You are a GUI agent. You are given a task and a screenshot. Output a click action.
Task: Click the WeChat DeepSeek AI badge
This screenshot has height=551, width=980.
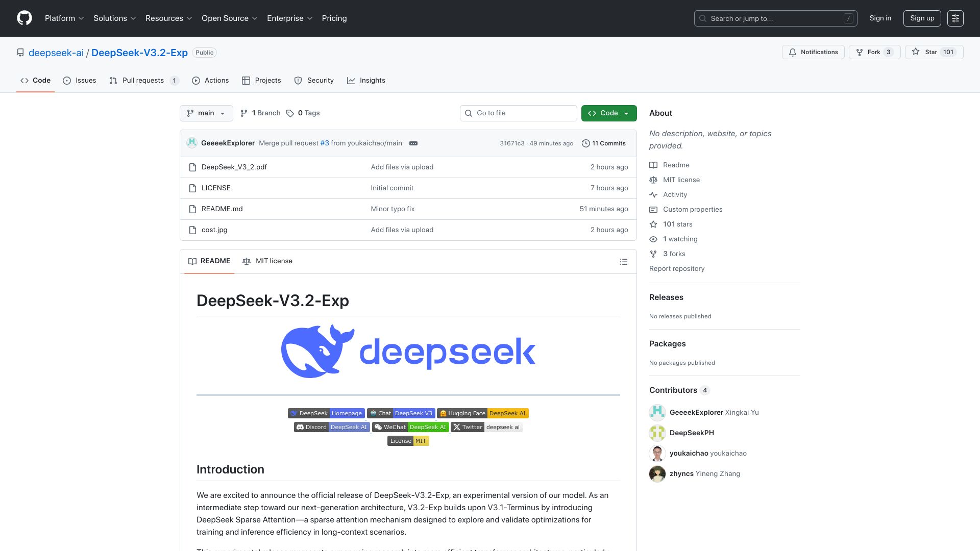point(410,427)
